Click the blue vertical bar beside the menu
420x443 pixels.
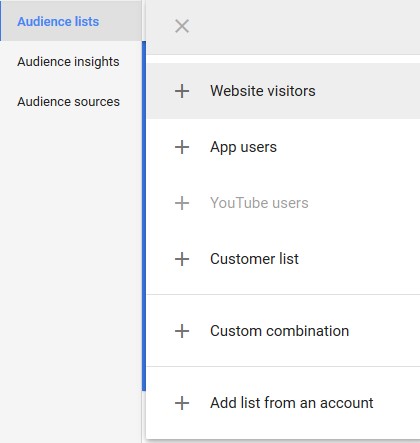pos(144,216)
